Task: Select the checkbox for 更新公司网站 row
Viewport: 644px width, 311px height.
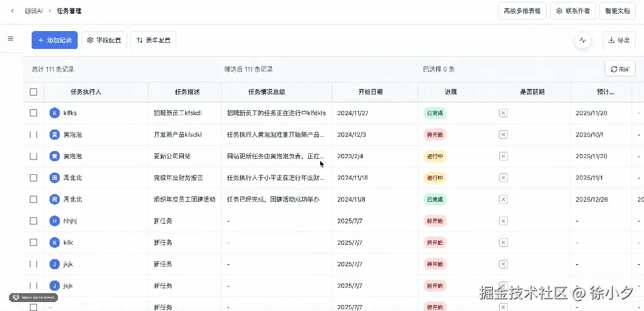Action: 33,156
